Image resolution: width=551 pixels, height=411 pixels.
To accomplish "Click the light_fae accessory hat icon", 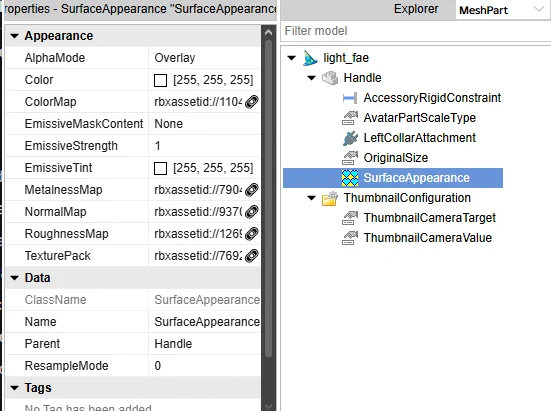I will coord(310,58).
